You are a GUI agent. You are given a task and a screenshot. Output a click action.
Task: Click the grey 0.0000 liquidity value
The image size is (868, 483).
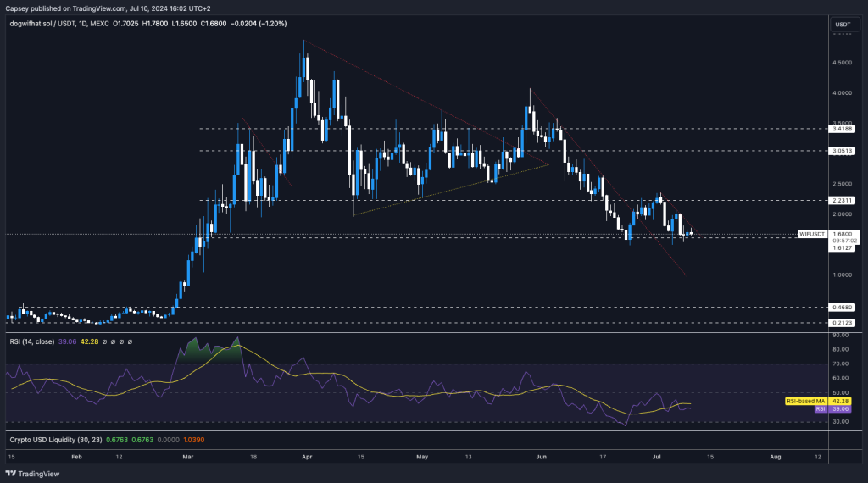(x=169, y=440)
